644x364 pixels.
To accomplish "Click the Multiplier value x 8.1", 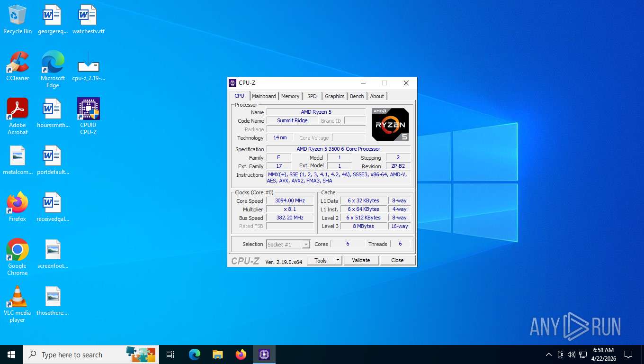I will [290, 209].
